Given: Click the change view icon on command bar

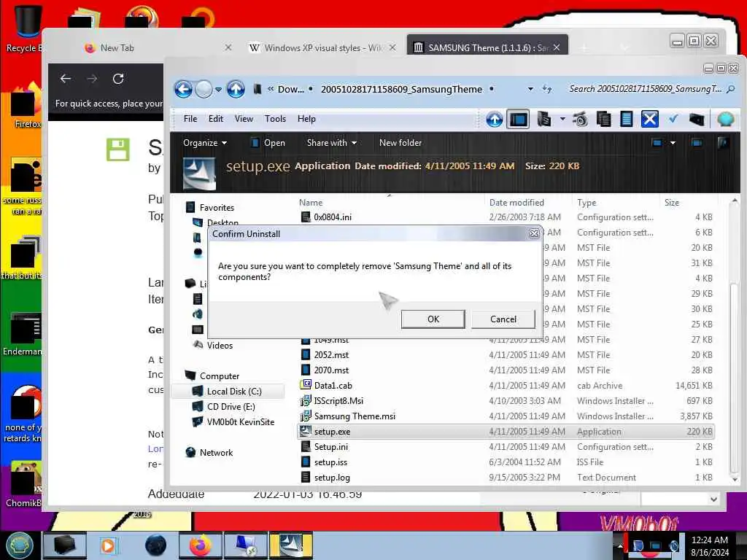Looking at the screenshot, I should [x=657, y=143].
